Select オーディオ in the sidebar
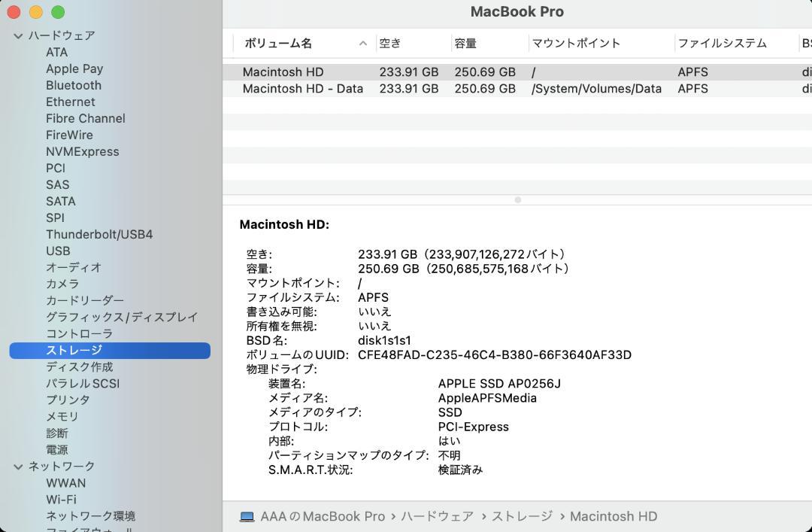 click(74, 268)
